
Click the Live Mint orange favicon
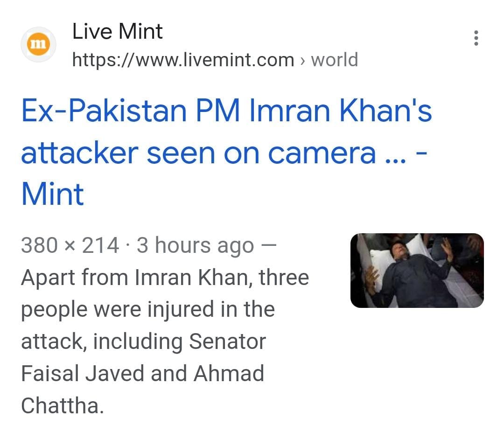39,44
